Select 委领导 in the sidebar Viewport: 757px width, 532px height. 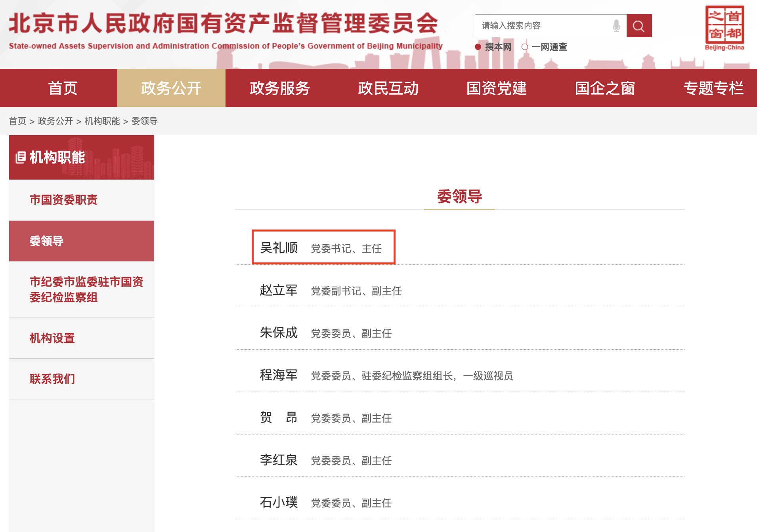coord(47,241)
